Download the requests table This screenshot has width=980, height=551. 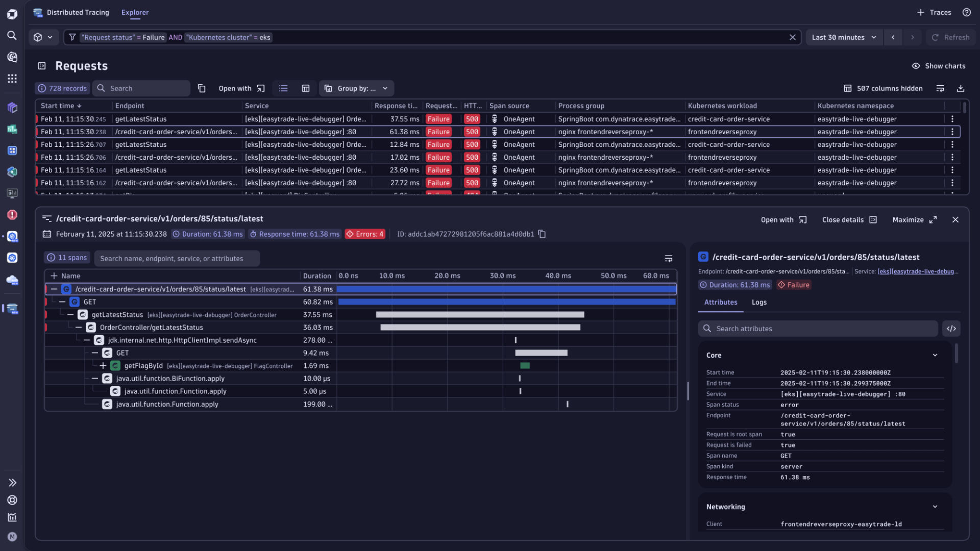click(961, 88)
